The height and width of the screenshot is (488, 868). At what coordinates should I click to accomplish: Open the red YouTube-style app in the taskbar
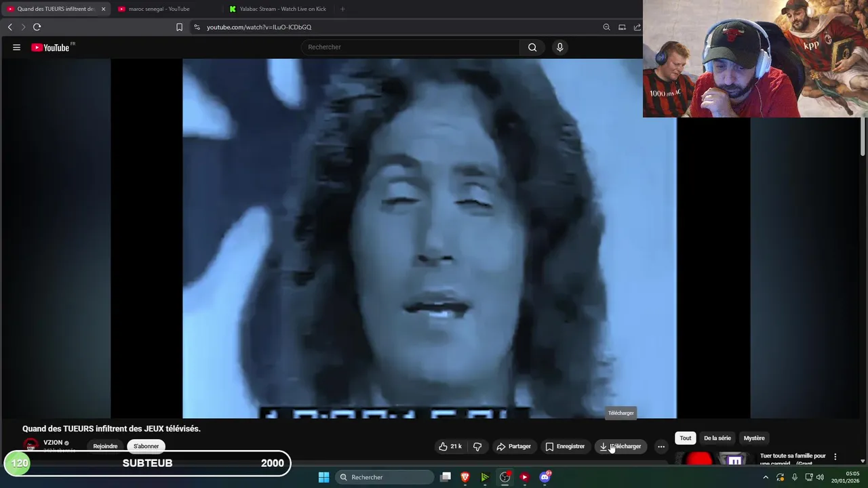coord(524,477)
